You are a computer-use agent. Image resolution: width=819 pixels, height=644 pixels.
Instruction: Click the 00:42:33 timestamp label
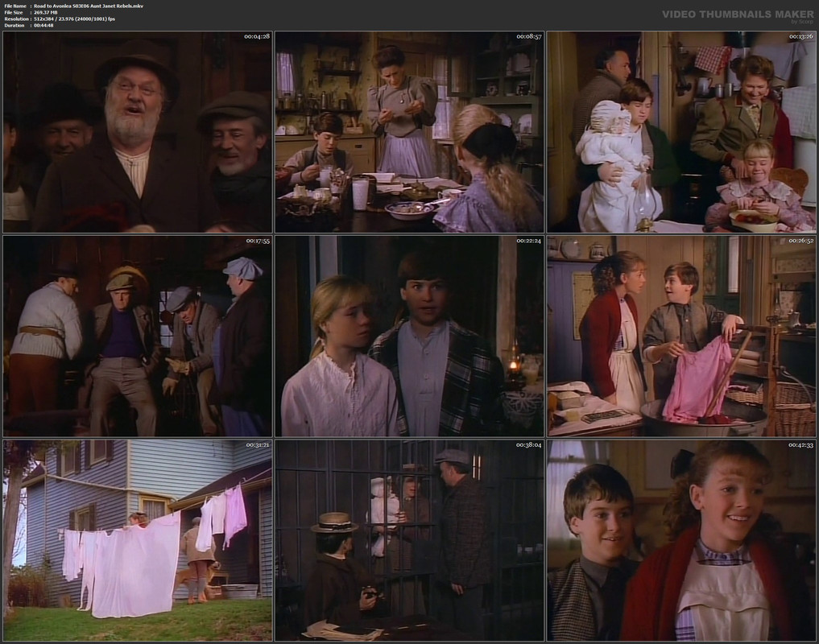coord(800,445)
